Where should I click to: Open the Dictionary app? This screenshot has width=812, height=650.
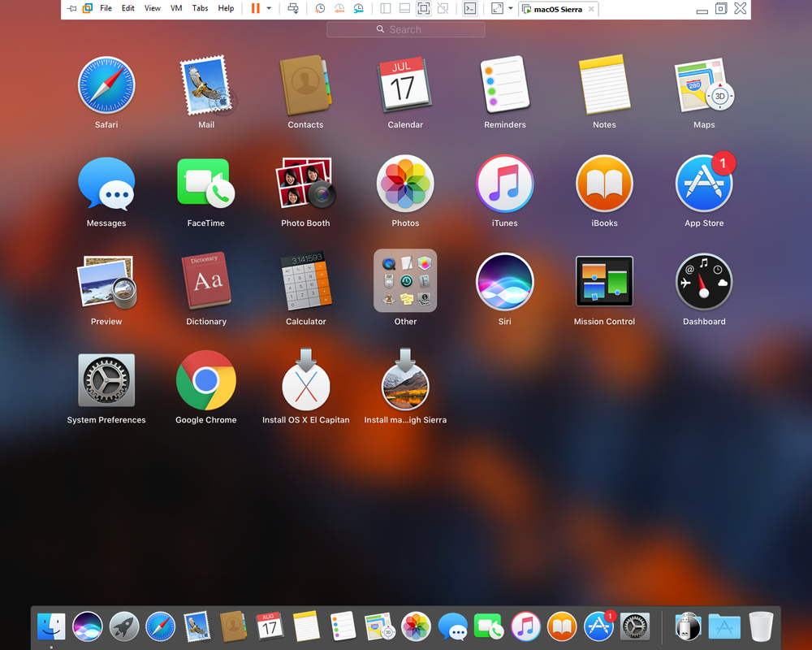206,282
